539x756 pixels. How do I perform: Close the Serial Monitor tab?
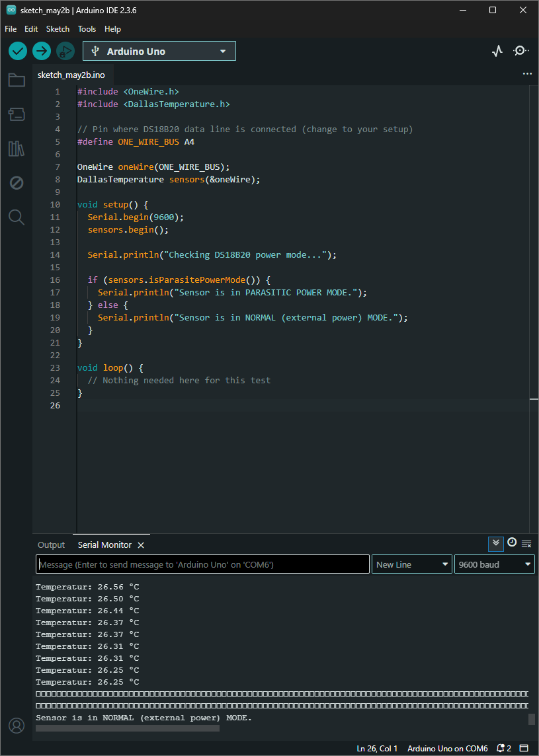click(x=141, y=545)
